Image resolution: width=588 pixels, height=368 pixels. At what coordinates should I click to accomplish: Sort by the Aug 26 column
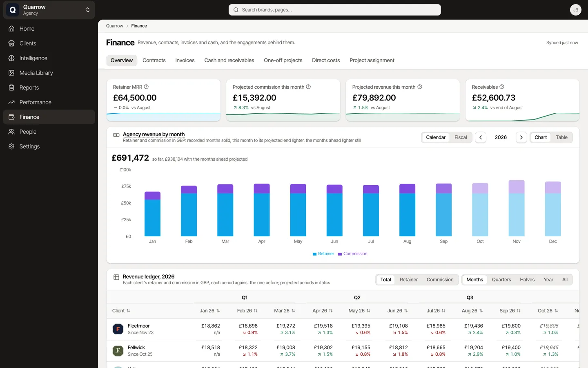(472, 311)
